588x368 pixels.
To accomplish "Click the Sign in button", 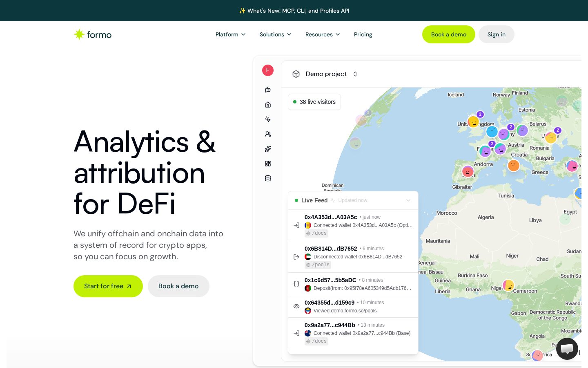I will click(x=497, y=34).
